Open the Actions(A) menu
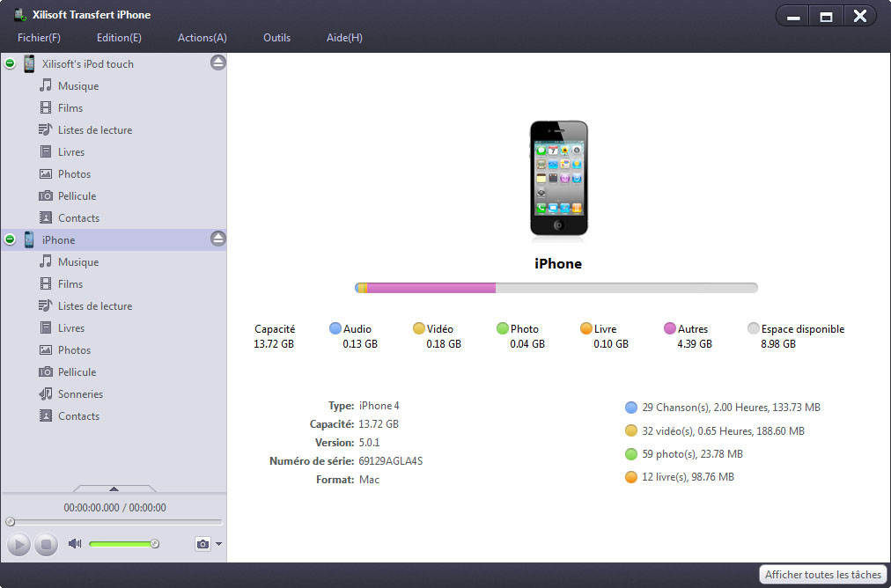 click(x=202, y=38)
